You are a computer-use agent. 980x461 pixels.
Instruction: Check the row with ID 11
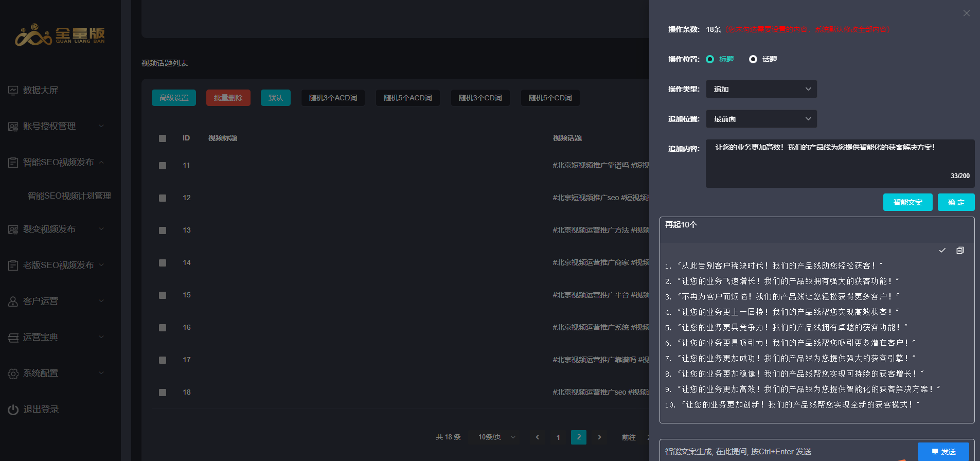[x=163, y=166]
